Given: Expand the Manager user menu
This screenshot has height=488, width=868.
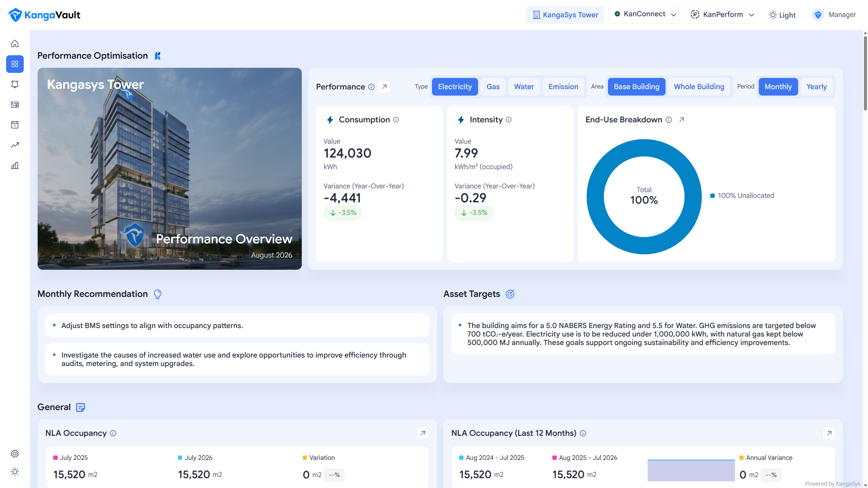Looking at the screenshot, I should (x=834, y=15).
